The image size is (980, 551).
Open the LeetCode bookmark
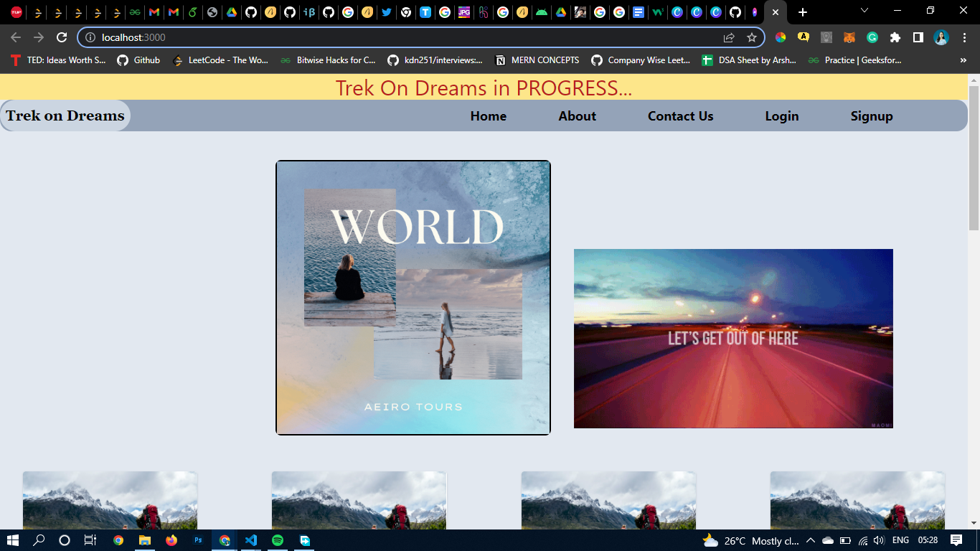[221, 60]
